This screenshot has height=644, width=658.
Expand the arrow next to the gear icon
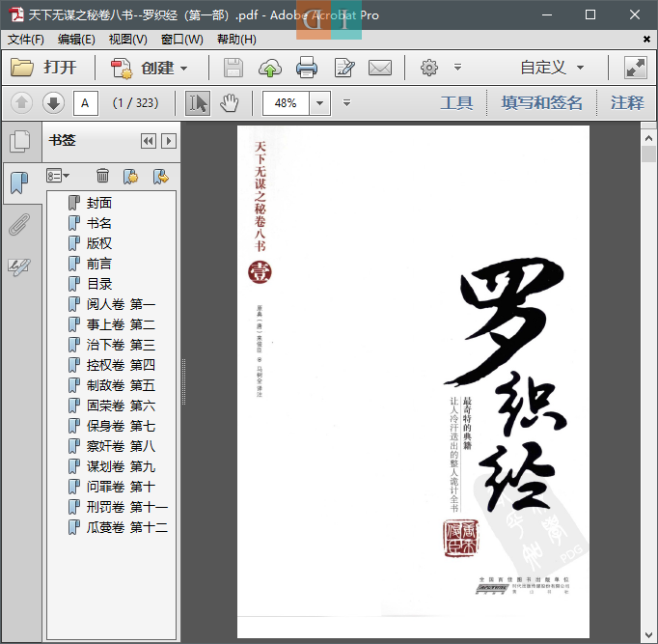coord(458,68)
